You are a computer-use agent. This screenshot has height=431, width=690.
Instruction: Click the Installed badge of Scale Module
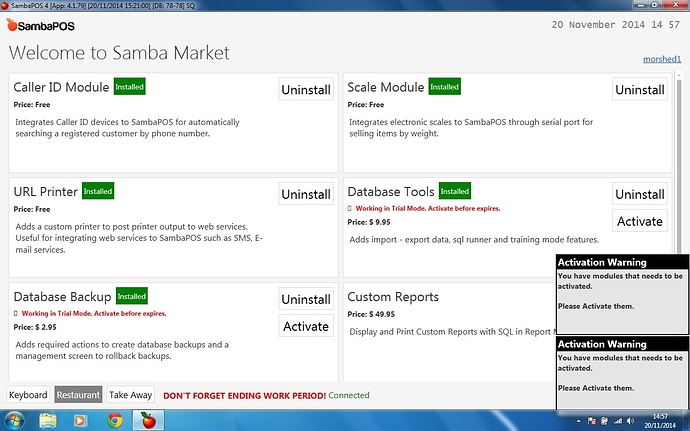[x=444, y=87]
